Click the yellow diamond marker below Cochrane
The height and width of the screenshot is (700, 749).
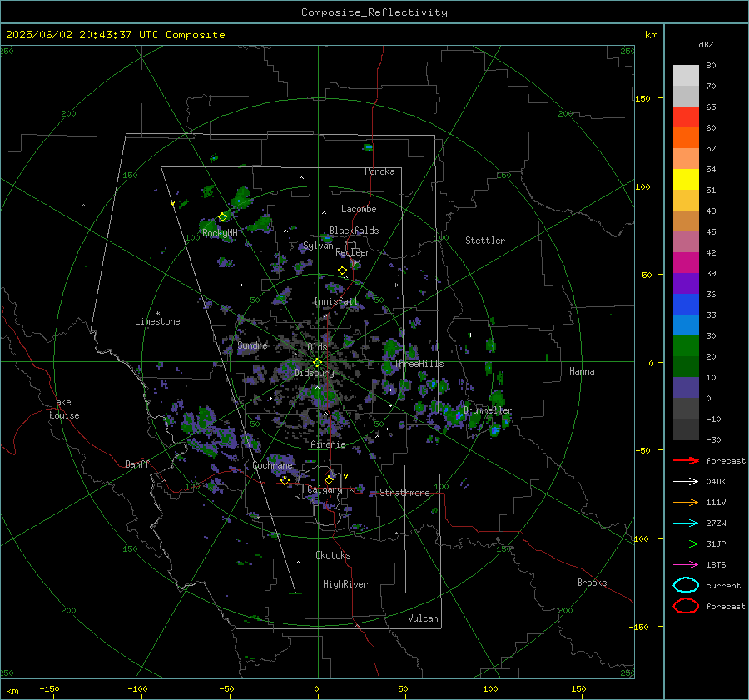[285, 481]
